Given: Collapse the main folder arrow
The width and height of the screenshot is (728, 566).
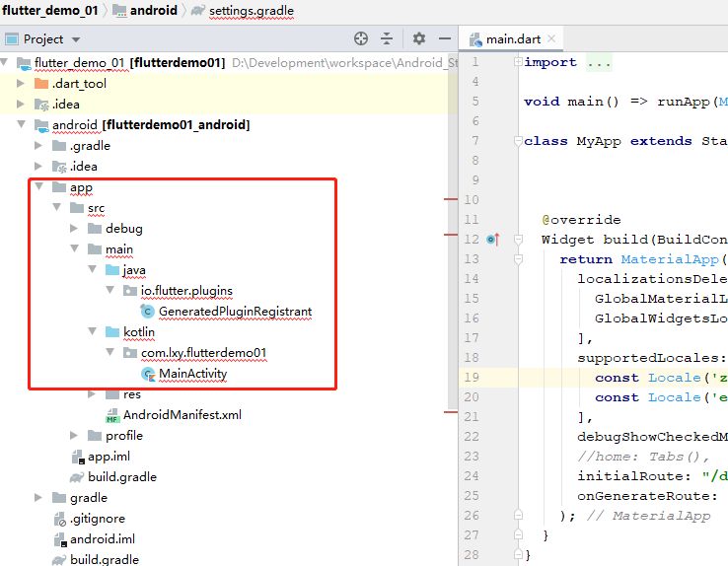Looking at the screenshot, I should (74, 248).
